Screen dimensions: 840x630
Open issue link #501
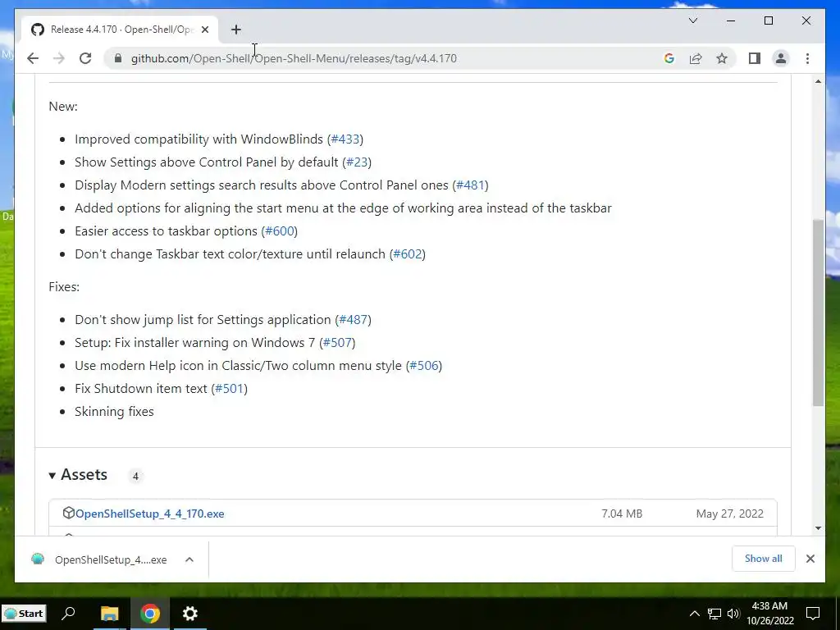tap(230, 389)
